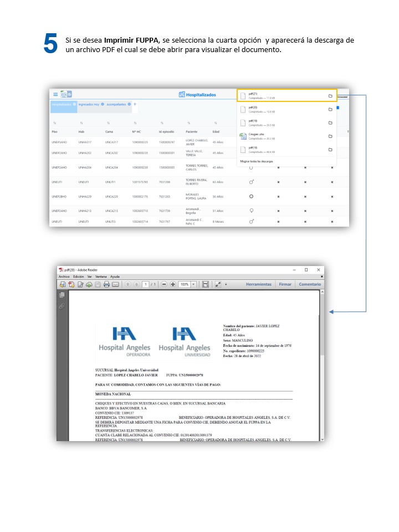Open the attachments paperclip panel
Screen dimensions: 399x532
coord(62,306)
